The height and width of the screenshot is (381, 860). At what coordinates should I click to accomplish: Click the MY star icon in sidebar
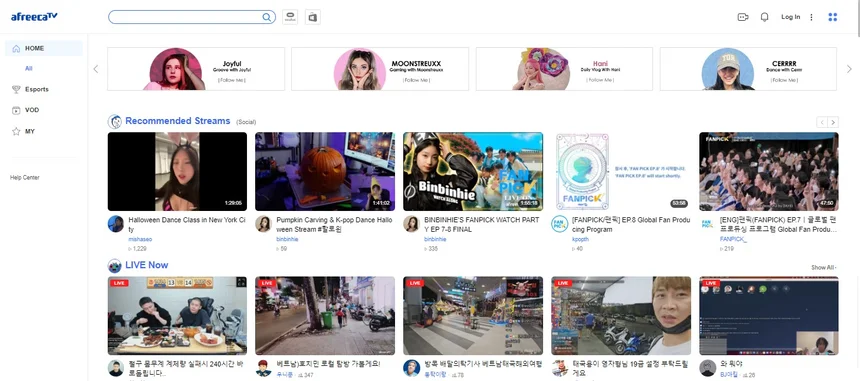point(16,132)
